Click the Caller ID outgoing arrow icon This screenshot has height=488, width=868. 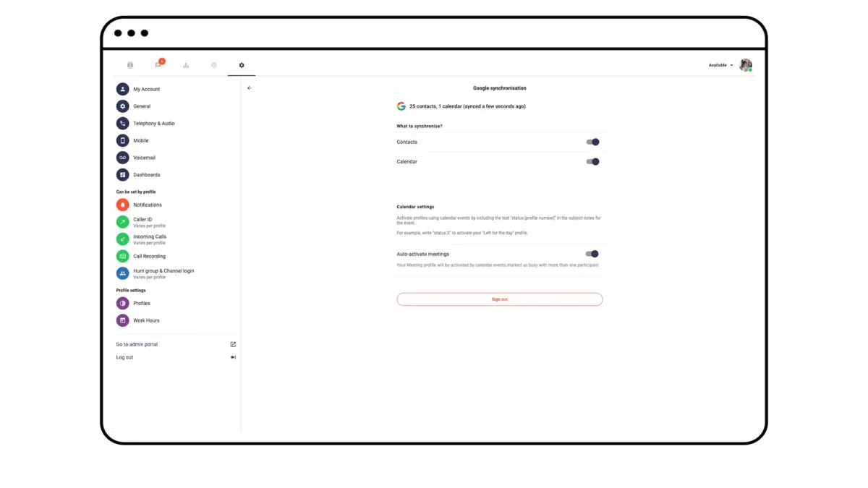pyautogui.click(x=123, y=222)
